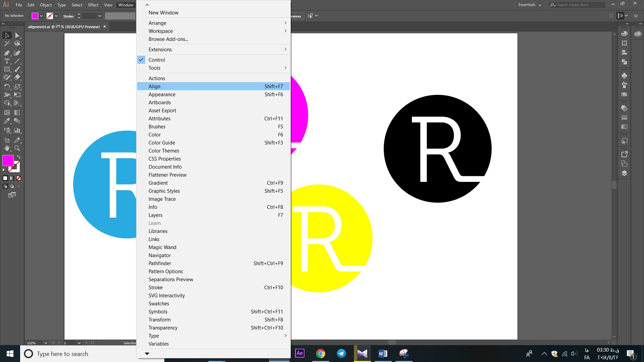This screenshot has width=644, height=362.
Task: Choose Align from the Window menu
Action: click(213, 86)
